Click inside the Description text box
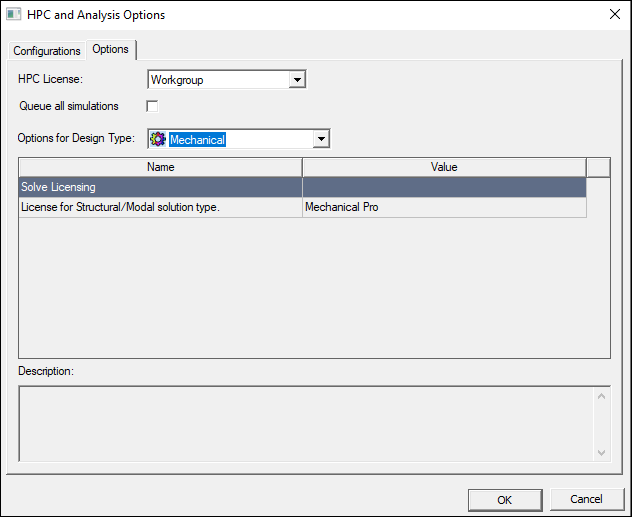 (x=306, y=424)
